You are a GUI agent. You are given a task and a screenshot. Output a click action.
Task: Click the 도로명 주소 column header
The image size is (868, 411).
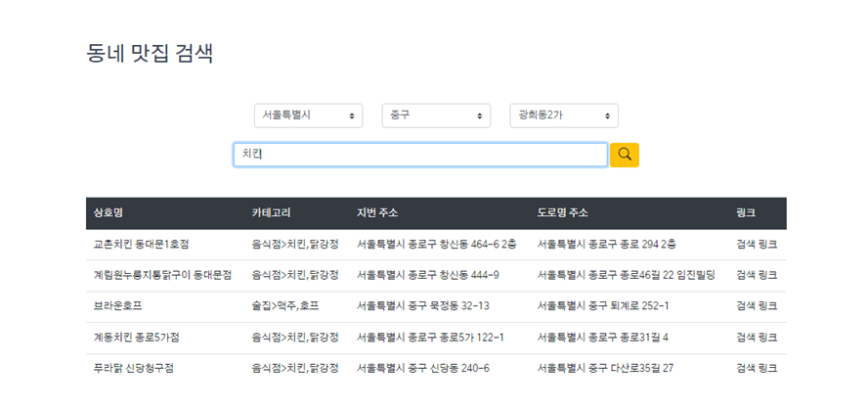tap(562, 213)
